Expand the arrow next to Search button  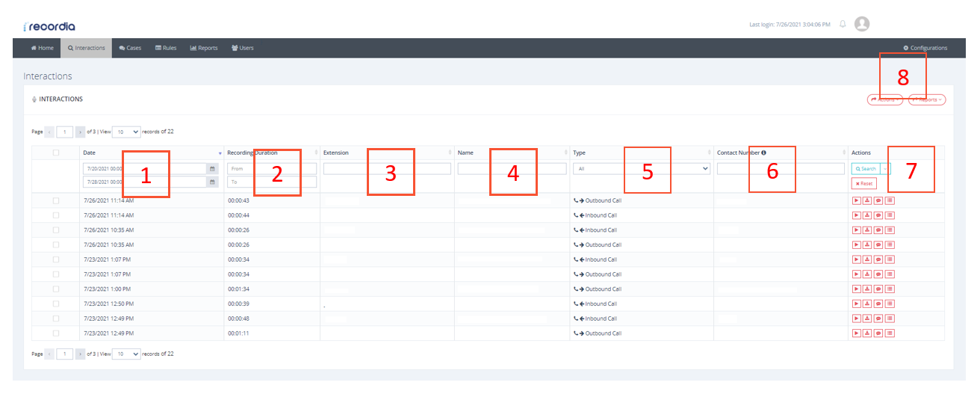885,169
